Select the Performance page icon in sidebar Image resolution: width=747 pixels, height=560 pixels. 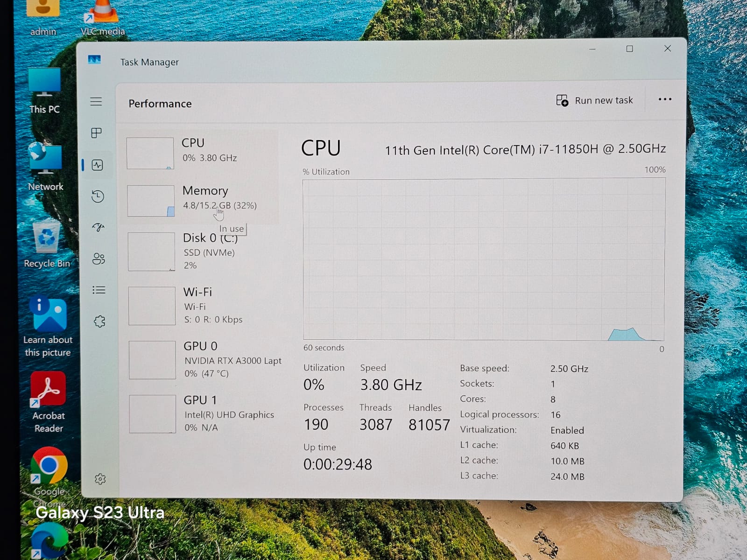tap(98, 165)
